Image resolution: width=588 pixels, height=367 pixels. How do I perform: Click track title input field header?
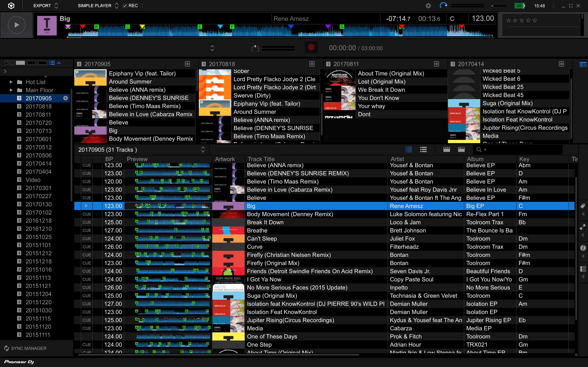(261, 159)
